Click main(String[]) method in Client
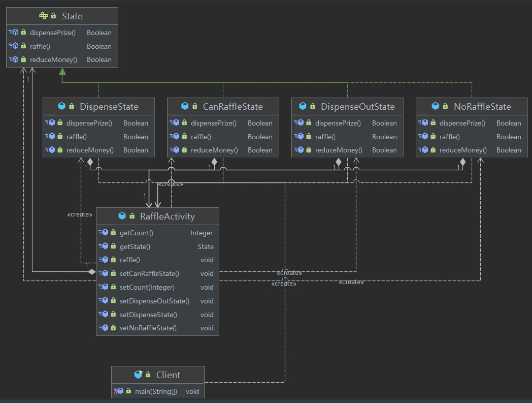This screenshot has width=532, height=403. (x=156, y=391)
